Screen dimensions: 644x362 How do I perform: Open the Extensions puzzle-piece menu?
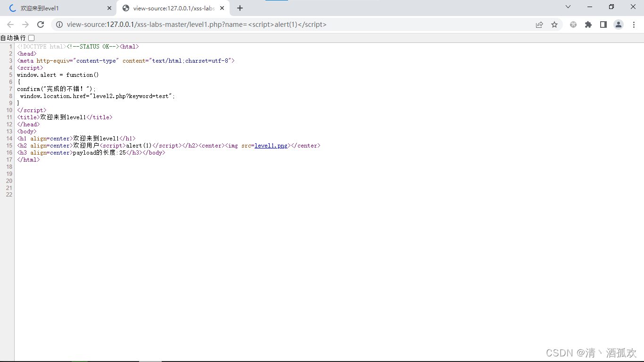pos(588,25)
